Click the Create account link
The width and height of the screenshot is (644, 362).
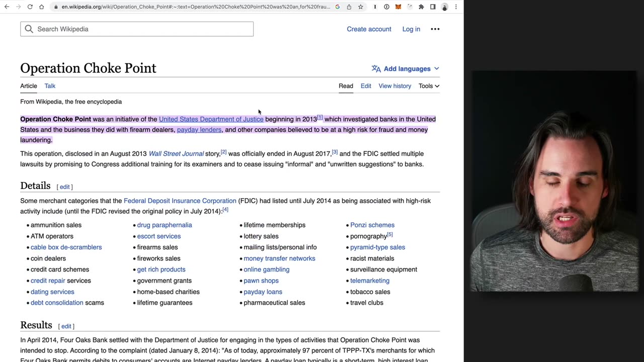369,29
